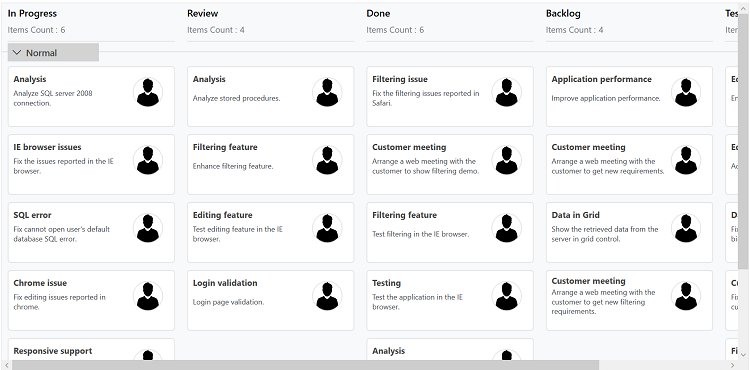The image size is (750, 370).
Task: Click the horizontal scrollbar thumb
Action: (x=305, y=365)
